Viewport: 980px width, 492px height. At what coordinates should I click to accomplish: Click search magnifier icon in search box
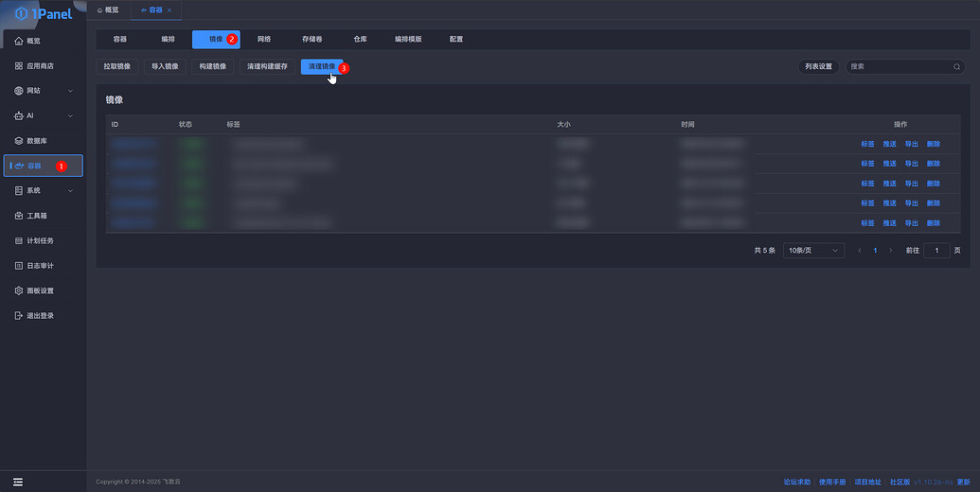pyautogui.click(x=956, y=66)
